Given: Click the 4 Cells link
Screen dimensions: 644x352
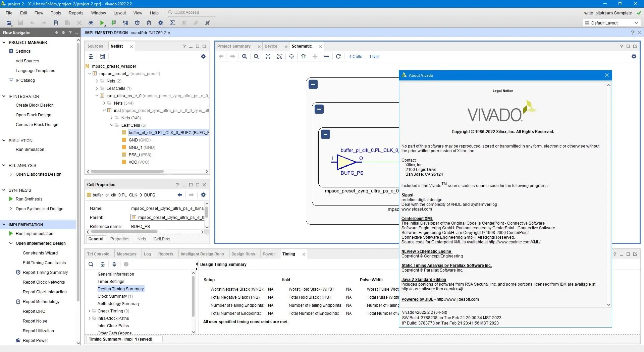Looking at the screenshot, I should tap(356, 56).
